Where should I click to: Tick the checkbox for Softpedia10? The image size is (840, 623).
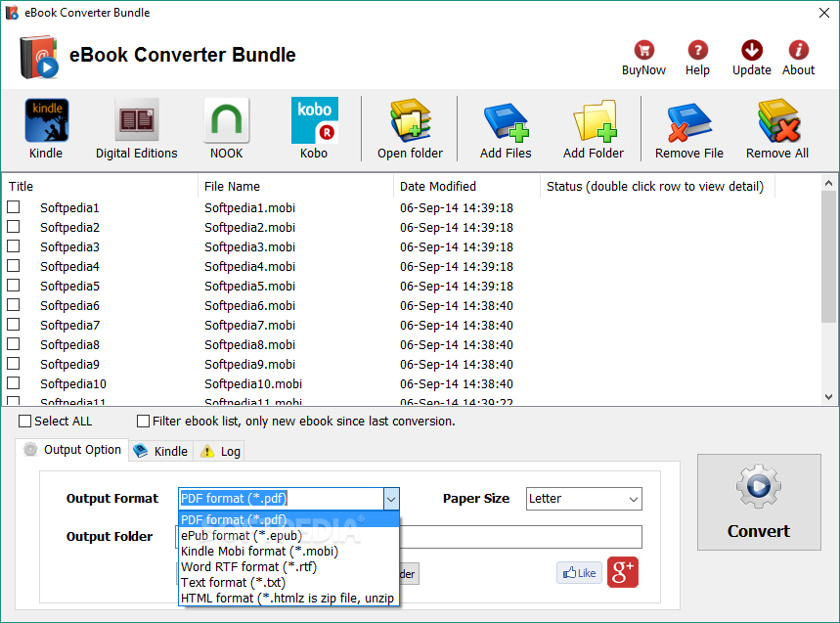pos(14,383)
